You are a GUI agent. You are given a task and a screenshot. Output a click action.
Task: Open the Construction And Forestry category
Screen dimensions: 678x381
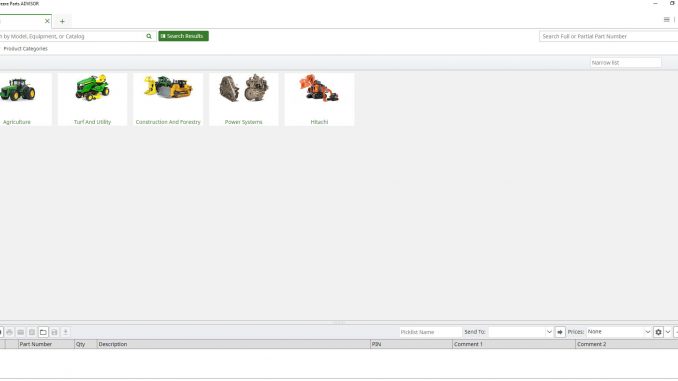[168, 99]
